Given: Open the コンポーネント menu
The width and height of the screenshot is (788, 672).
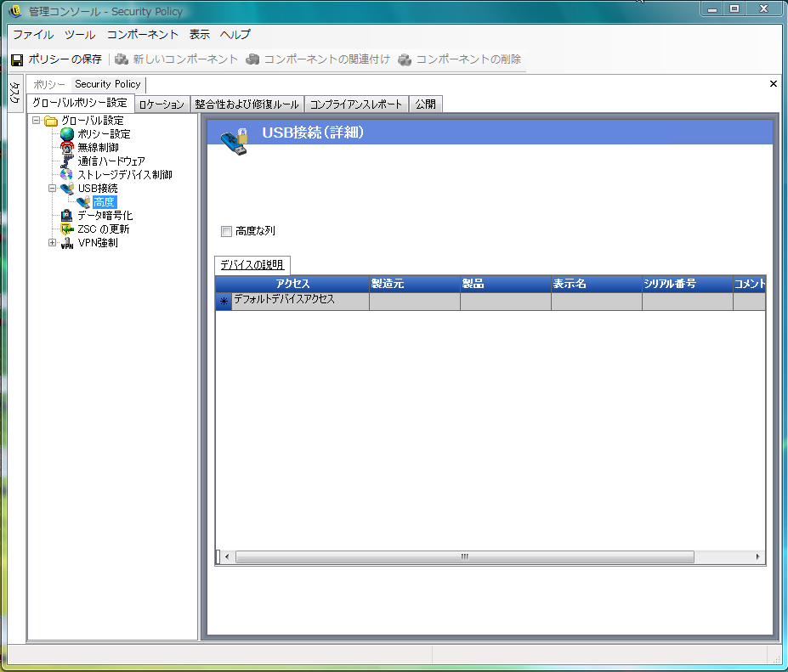Looking at the screenshot, I should [x=143, y=35].
